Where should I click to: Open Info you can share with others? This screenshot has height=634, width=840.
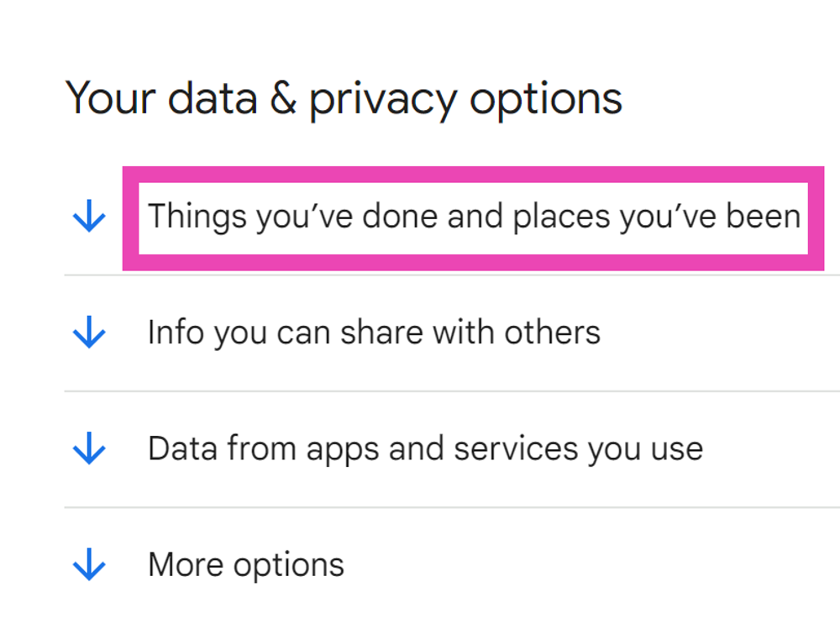[374, 333]
